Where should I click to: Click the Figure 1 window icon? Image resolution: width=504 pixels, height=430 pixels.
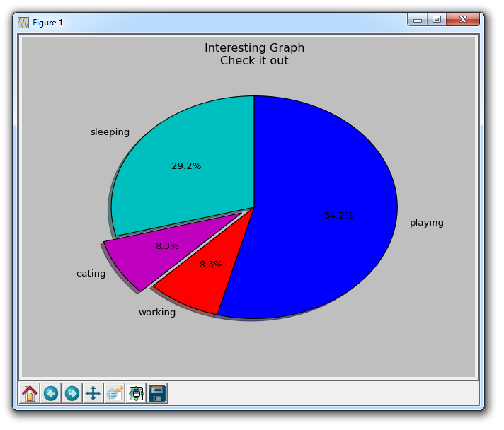coord(23,23)
